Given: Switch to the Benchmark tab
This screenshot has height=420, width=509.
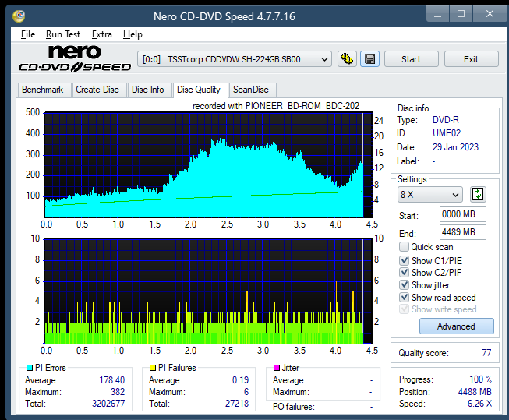Looking at the screenshot, I should click(43, 90).
